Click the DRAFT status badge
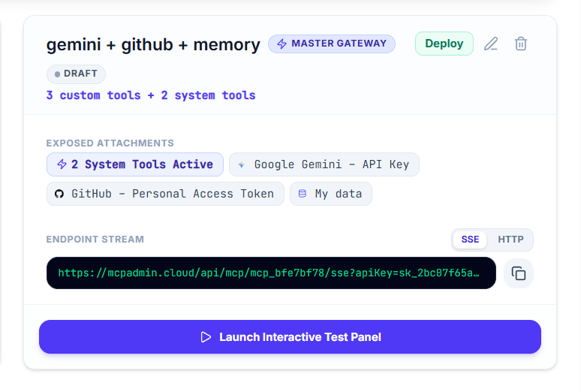581x392 pixels. click(76, 74)
